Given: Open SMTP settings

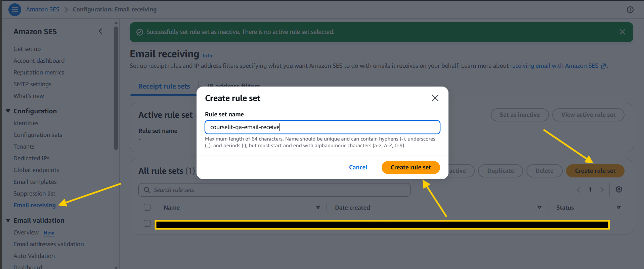Looking at the screenshot, I should [x=32, y=84].
